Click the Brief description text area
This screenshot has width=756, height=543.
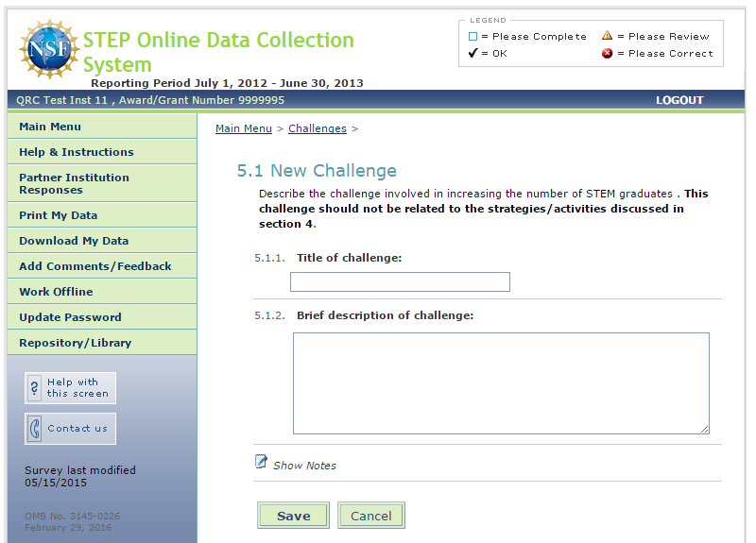500,382
